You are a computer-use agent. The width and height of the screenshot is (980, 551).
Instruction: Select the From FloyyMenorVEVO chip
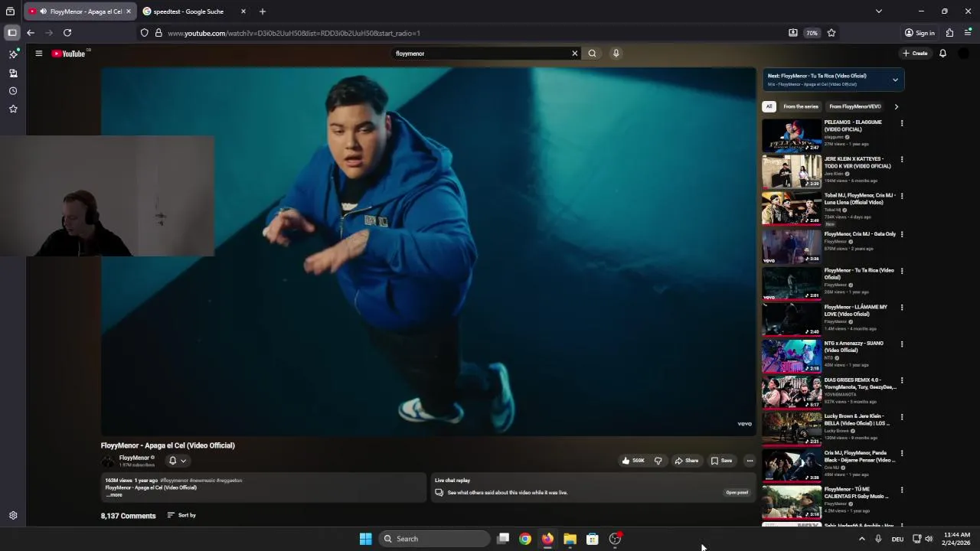click(x=855, y=106)
